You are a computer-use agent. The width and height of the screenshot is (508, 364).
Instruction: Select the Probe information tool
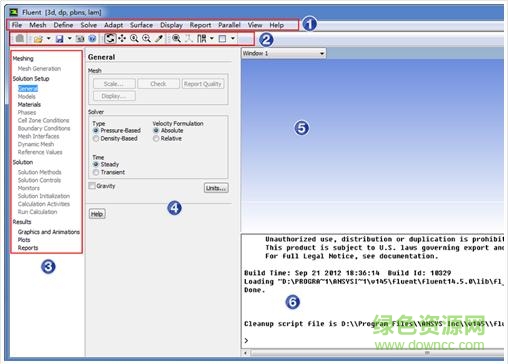tap(159, 39)
